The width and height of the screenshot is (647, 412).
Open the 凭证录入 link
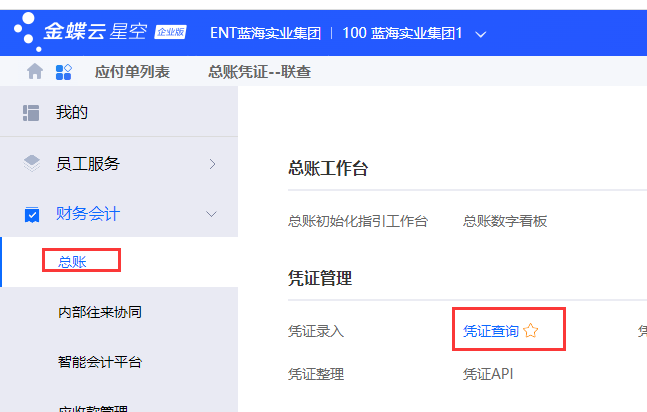315,331
